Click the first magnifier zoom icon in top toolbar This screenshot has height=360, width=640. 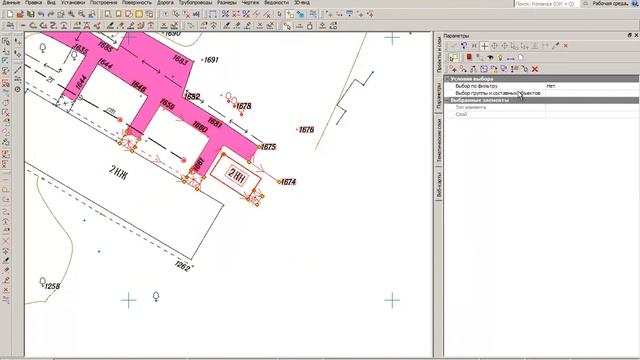point(71,14)
